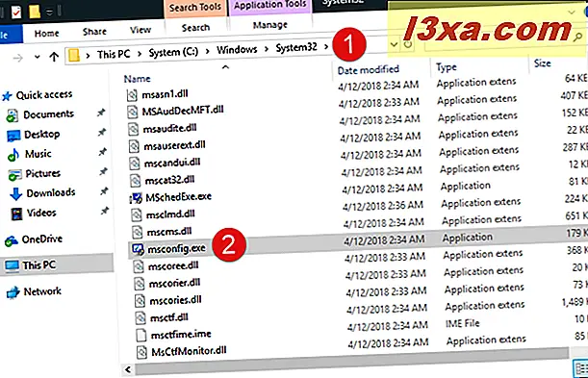
Task: Click System32 in address path
Action: point(296,47)
